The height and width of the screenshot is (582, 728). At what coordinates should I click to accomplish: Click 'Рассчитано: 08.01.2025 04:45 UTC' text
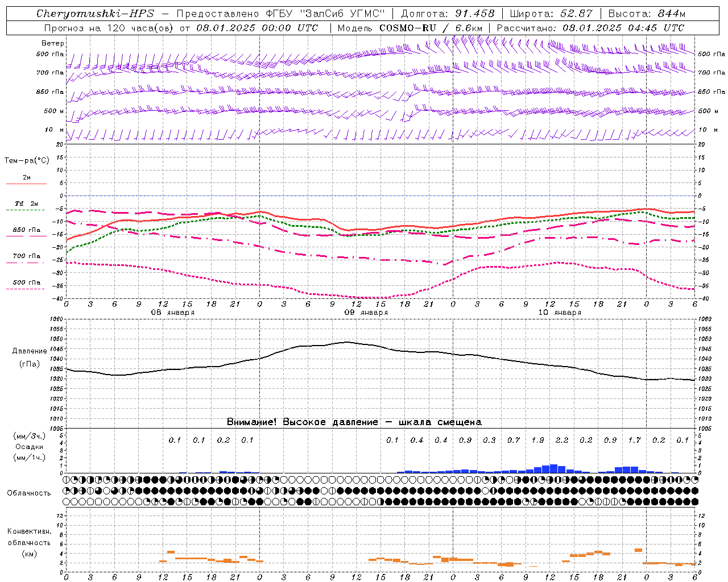tap(590, 28)
